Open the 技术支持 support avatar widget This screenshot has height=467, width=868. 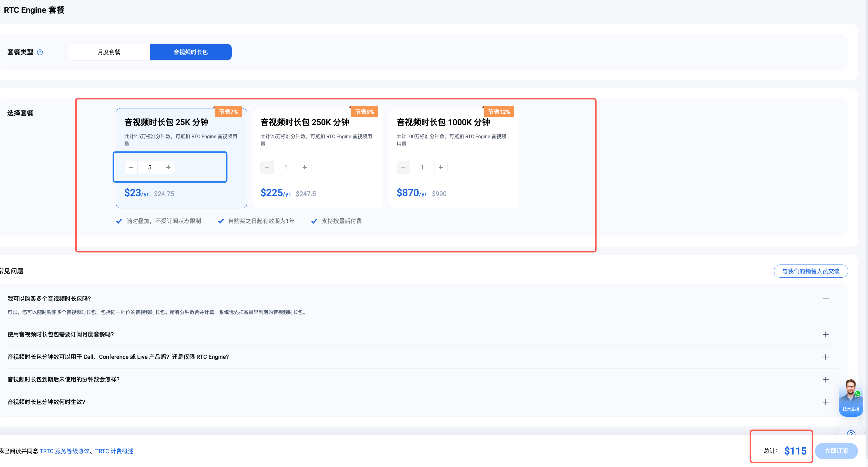[x=851, y=398]
